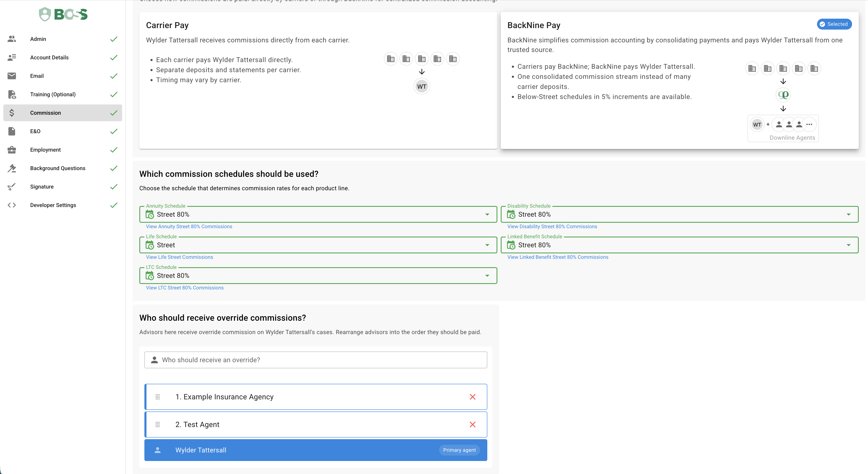
Task: Expand the LTC Schedule dropdown
Action: click(318, 276)
